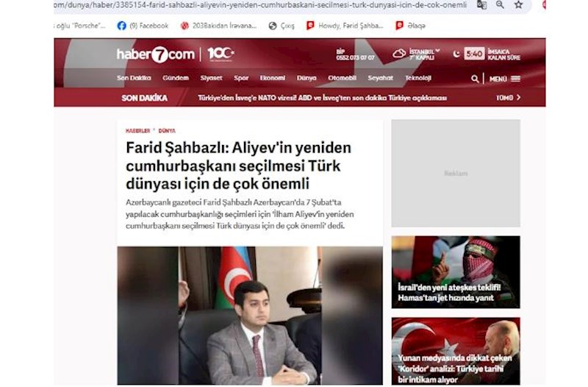
Task: Open the Yunan medyası Koridor analizi thumbnail
Action: click(456, 351)
